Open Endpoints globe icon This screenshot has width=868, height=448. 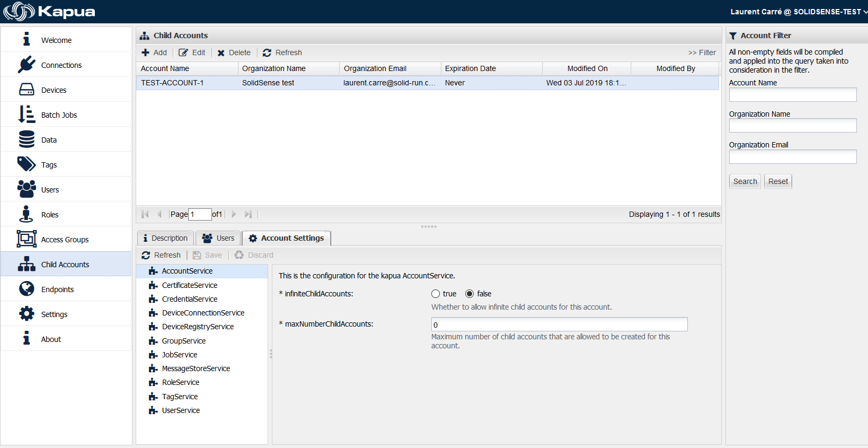[26, 289]
